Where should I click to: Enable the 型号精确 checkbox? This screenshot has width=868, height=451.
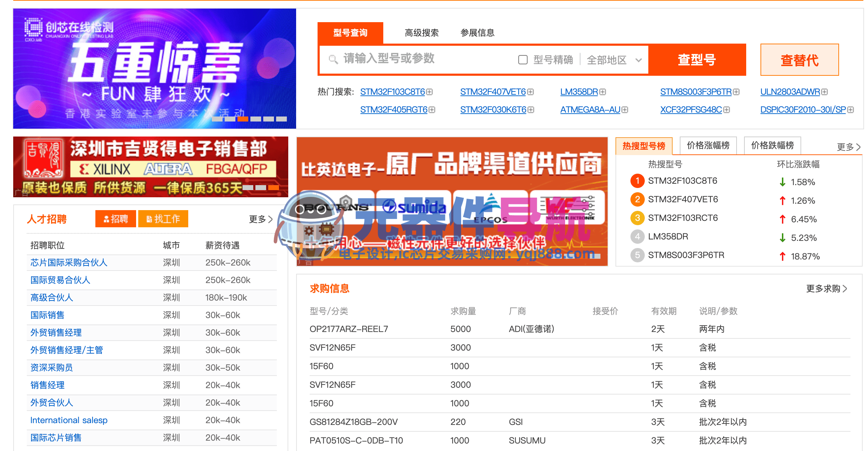(x=523, y=60)
